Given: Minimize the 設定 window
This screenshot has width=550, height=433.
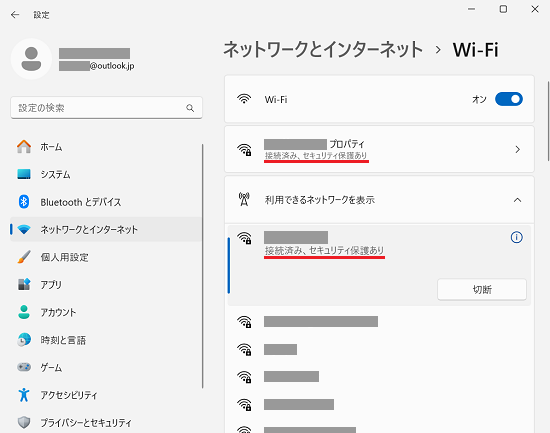Looking at the screenshot, I should click(x=471, y=9).
